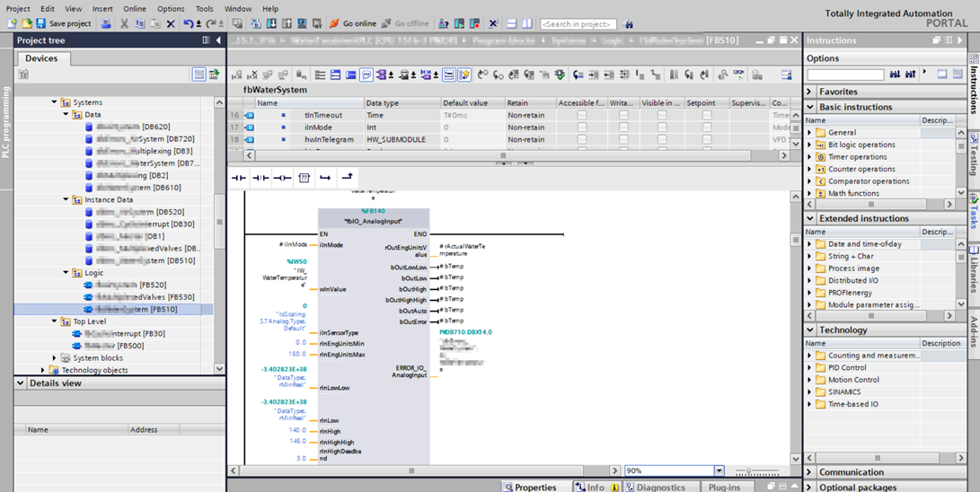This screenshot has height=492, width=980.
Task: Tick Visible in HMI checkbox for tInTimeout
Action: tap(662, 116)
